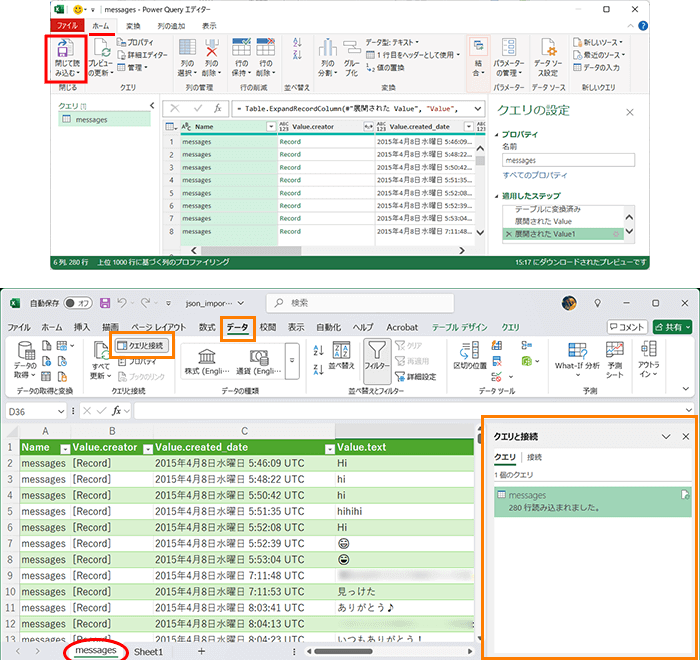
Task: Click Excel search box
Action: [360, 303]
